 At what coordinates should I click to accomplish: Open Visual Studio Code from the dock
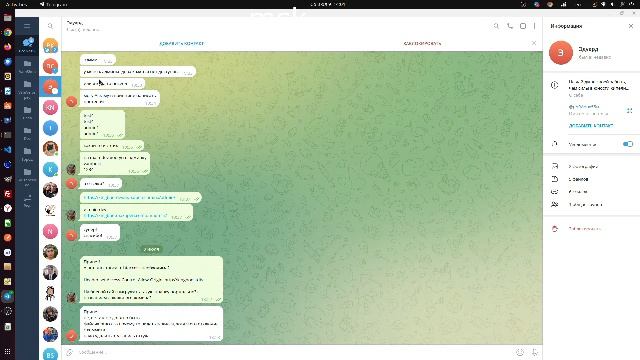click(7, 149)
